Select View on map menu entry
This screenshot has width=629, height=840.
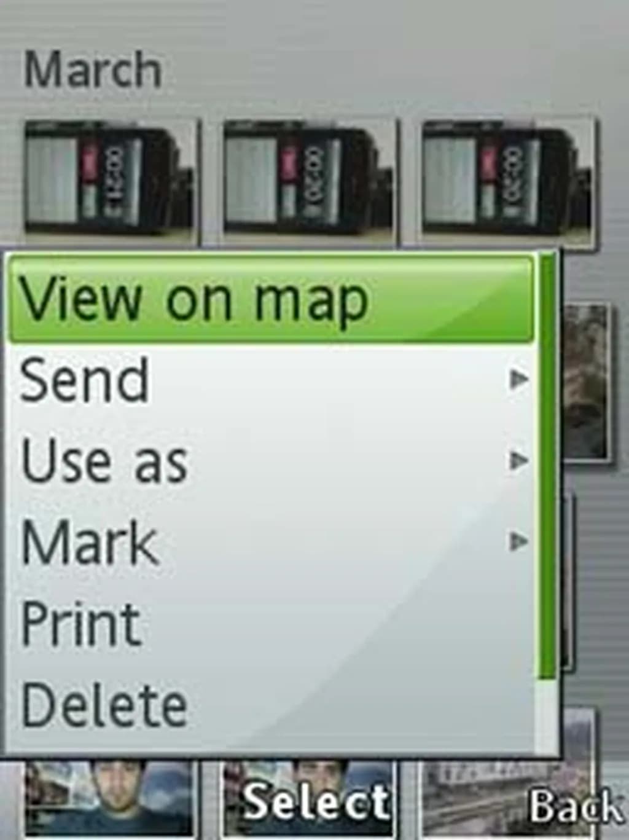[271, 299]
